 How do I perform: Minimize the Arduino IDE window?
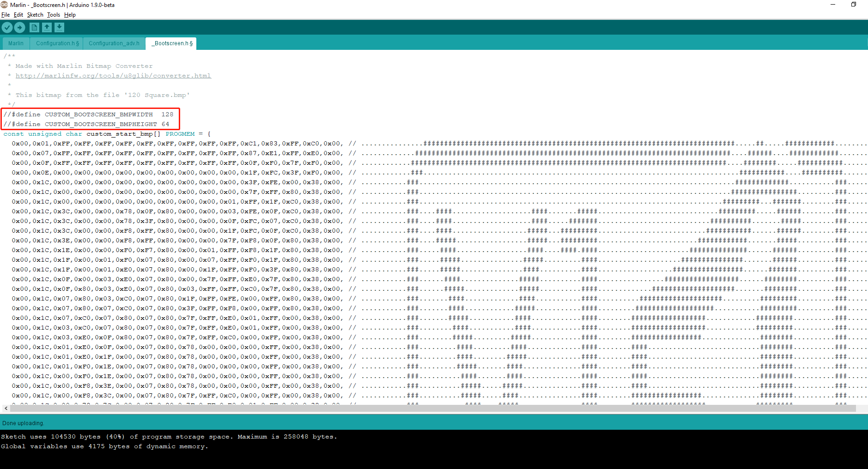(833, 5)
